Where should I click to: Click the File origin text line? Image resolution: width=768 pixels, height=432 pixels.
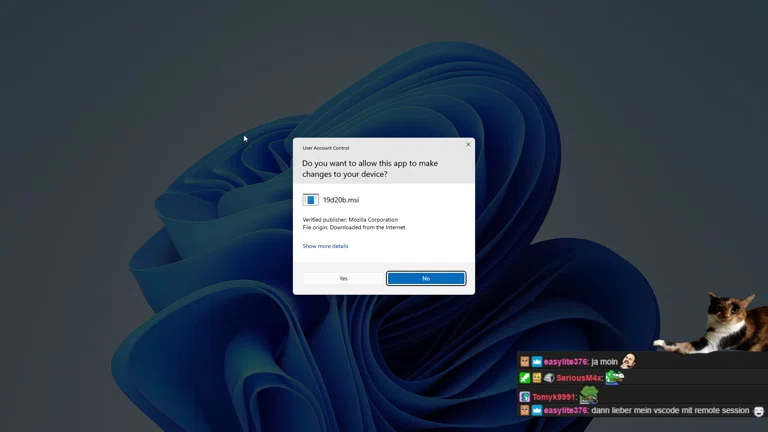pyautogui.click(x=354, y=227)
